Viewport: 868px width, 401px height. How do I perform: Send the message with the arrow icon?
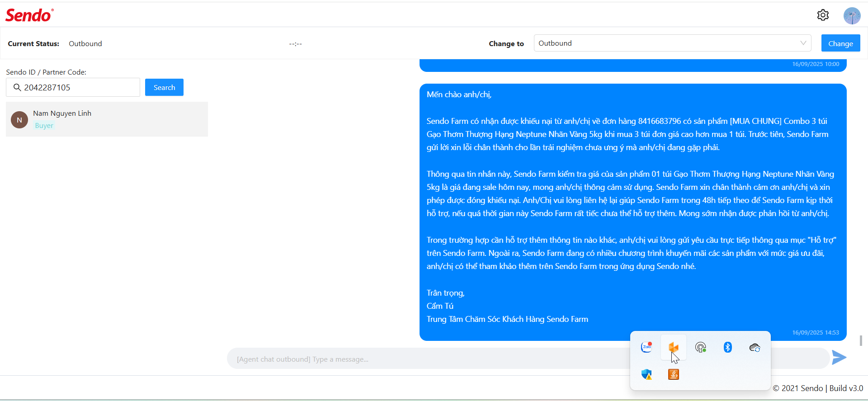tap(839, 358)
